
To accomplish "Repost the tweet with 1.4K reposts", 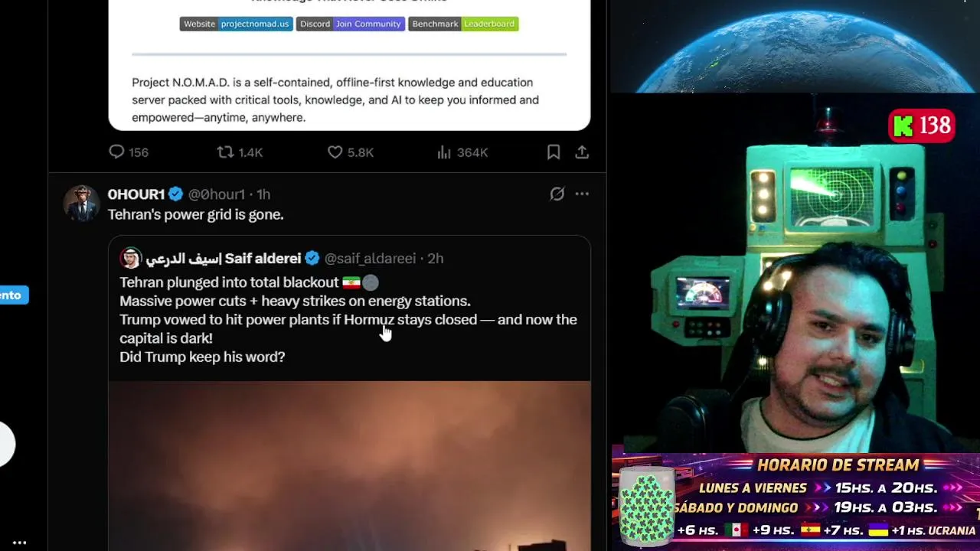I will click(240, 152).
